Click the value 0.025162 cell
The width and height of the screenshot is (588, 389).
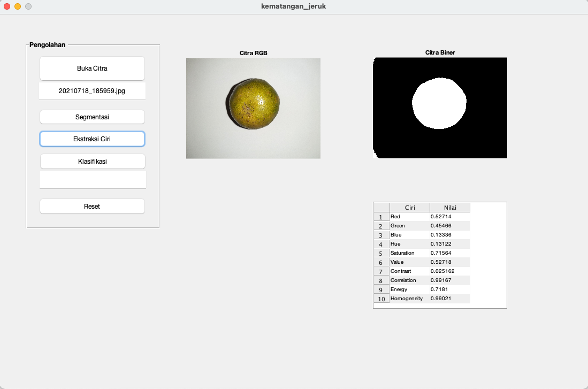pos(450,271)
